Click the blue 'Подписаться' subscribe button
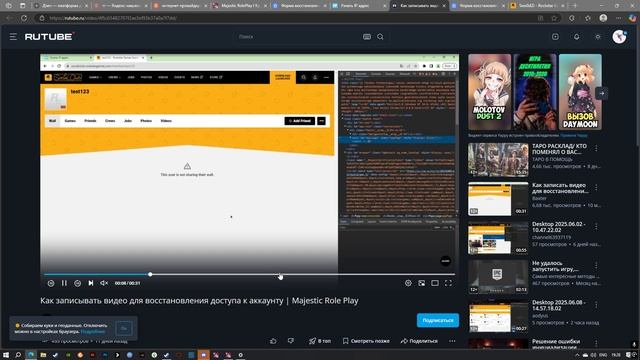The height and width of the screenshot is (360, 640). (438, 320)
